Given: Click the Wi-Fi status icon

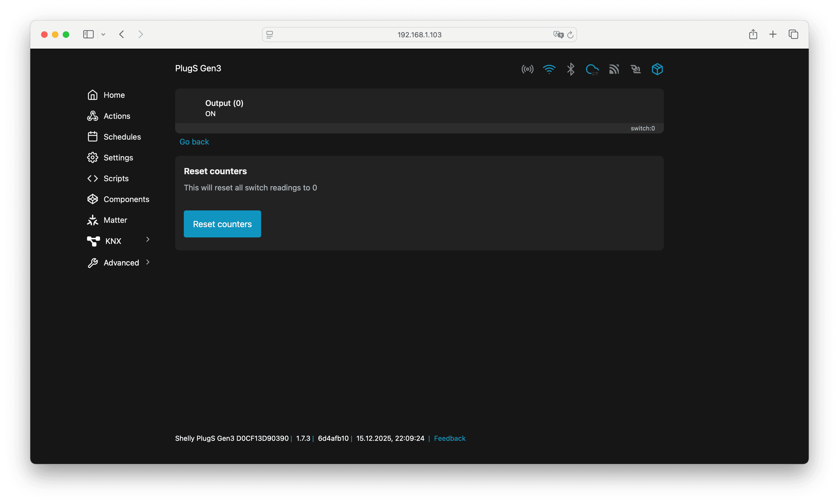Looking at the screenshot, I should tap(549, 69).
